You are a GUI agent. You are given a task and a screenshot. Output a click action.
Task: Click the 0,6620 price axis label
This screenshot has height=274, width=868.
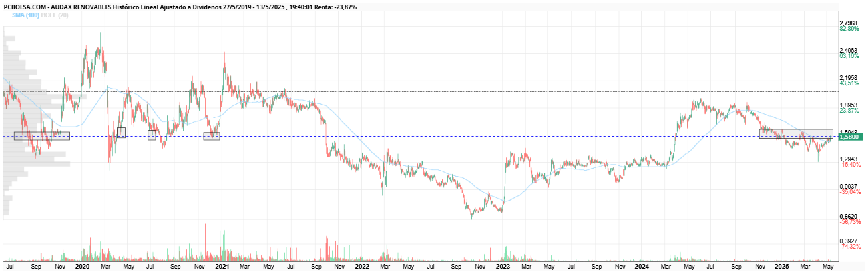[849, 217]
